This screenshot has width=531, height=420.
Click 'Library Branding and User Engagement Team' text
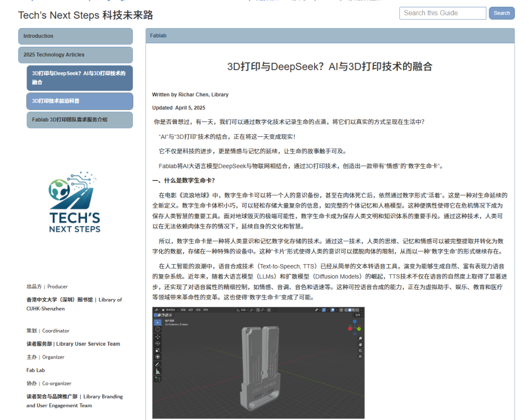pyautogui.click(x=75, y=401)
